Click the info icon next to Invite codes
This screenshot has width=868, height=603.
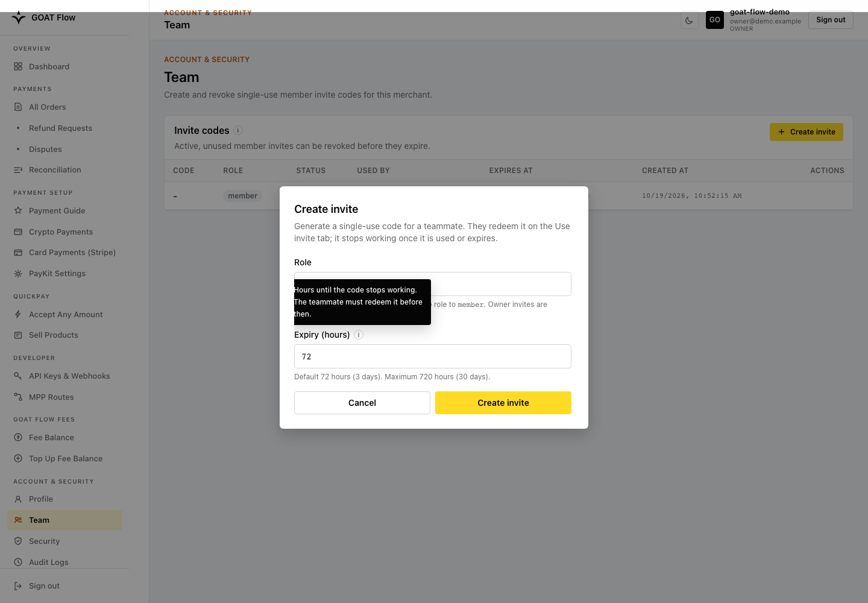tap(238, 130)
